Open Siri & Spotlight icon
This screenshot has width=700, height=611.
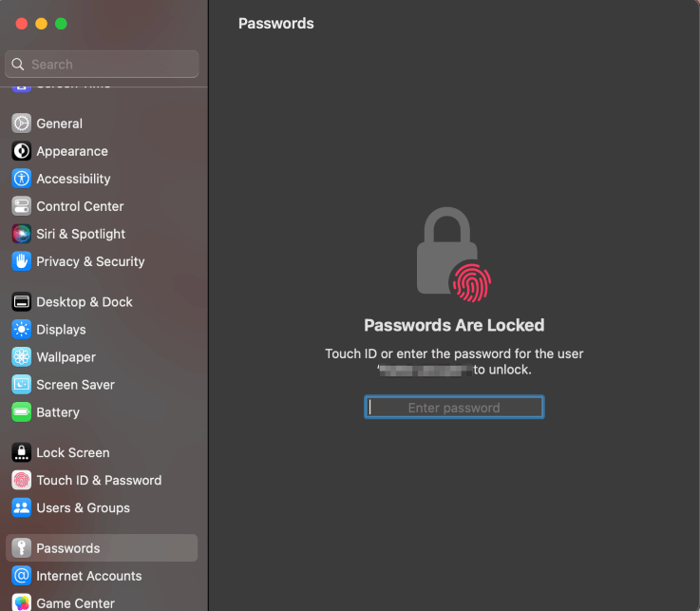[x=21, y=234]
